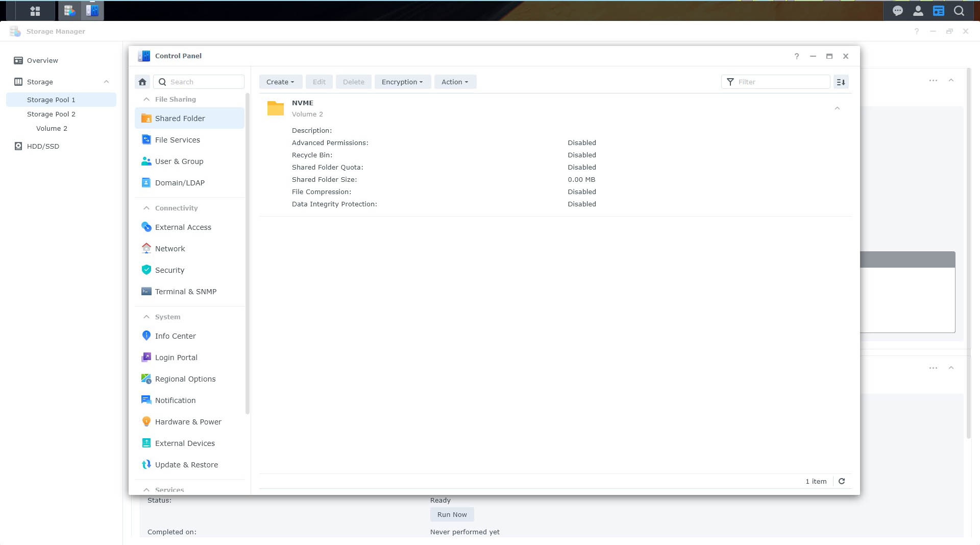This screenshot has width=980, height=545.
Task: Open Login Portal settings
Action: tap(189, 357)
